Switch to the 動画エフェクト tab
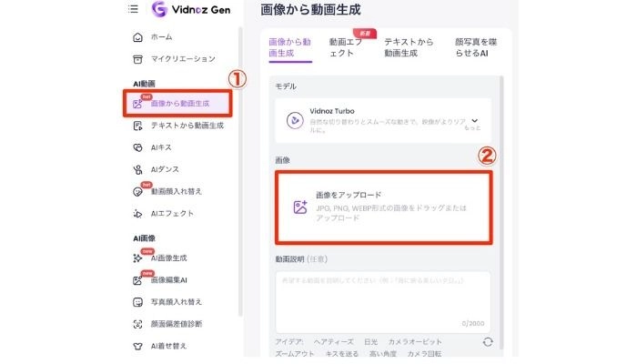Screen dimensions: 637x364 345,48
